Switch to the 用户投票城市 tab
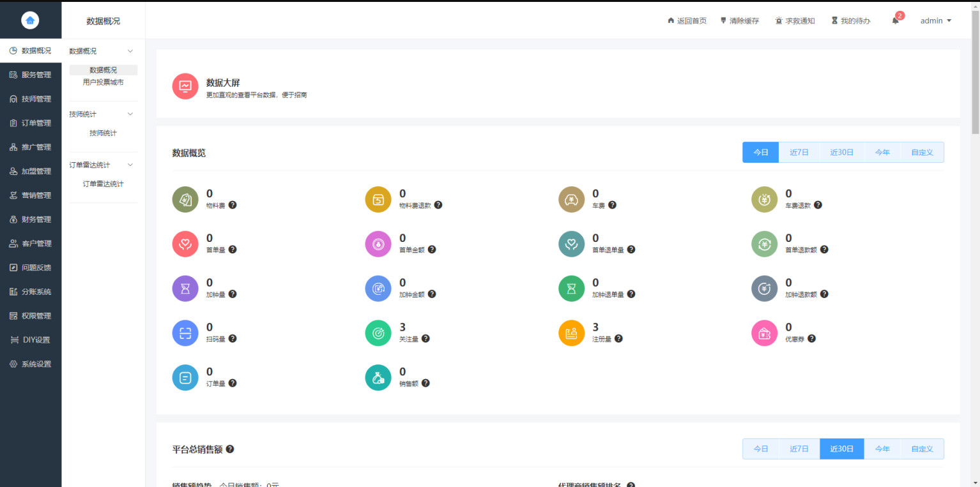The image size is (980, 487). 102,82
